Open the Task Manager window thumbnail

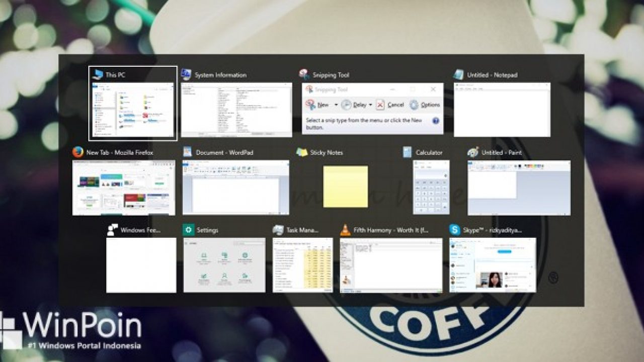303,265
